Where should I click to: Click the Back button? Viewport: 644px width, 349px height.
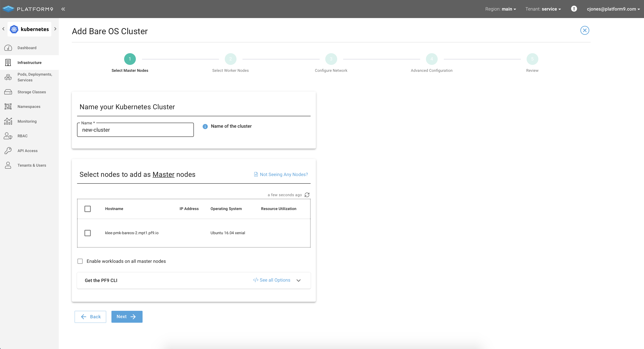point(90,317)
